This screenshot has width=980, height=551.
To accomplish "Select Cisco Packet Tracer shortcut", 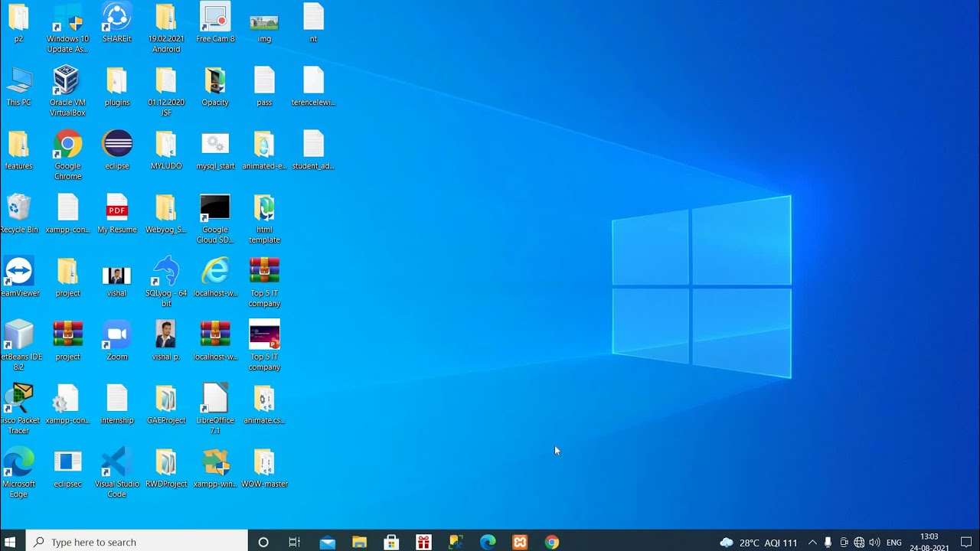I will 18,399.
